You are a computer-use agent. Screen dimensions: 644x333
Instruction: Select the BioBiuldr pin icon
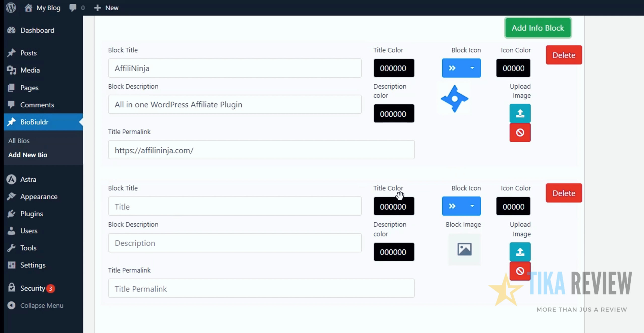(x=11, y=122)
